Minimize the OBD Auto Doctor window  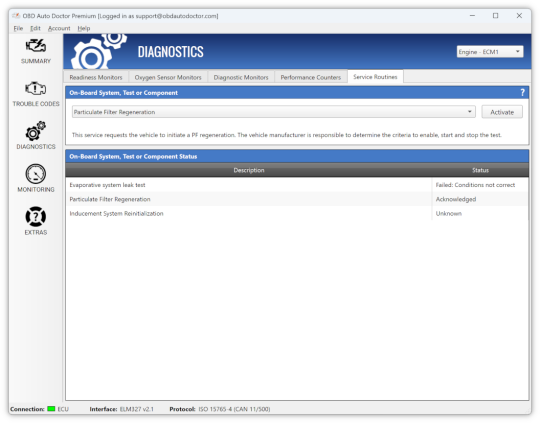pos(472,16)
